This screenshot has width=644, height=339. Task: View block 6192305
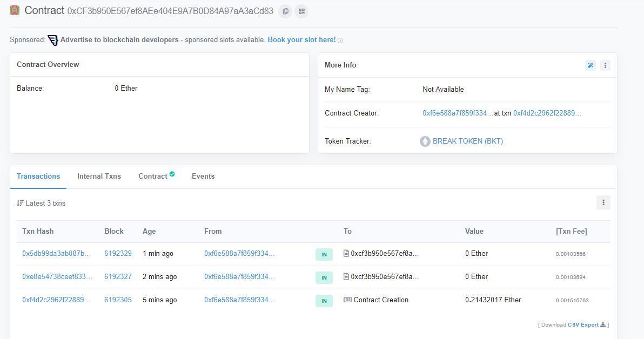tap(118, 300)
